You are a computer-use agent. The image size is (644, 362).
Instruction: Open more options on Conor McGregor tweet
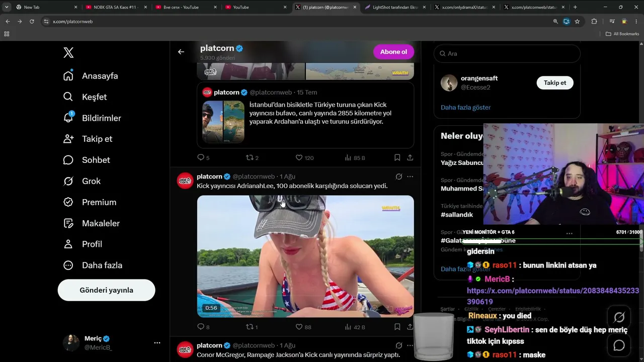pyautogui.click(x=410, y=345)
